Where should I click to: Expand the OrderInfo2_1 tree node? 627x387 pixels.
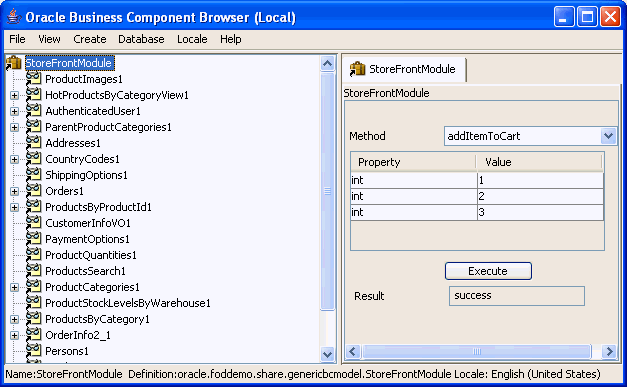14,335
